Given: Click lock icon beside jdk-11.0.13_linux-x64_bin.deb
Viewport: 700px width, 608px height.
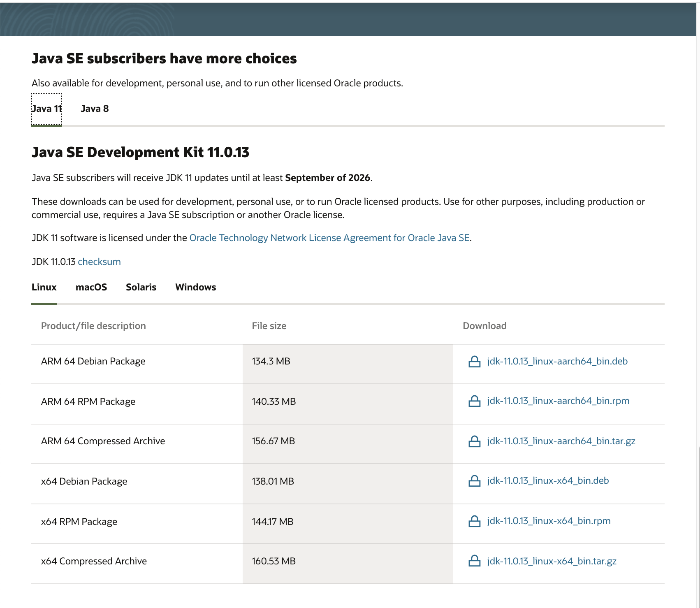Looking at the screenshot, I should coord(474,481).
